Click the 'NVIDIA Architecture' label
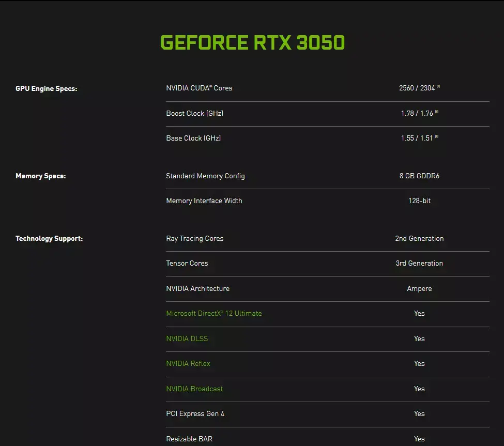The width and height of the screenshot is (504, 446). pyautogui.click(x=197, y=288)
